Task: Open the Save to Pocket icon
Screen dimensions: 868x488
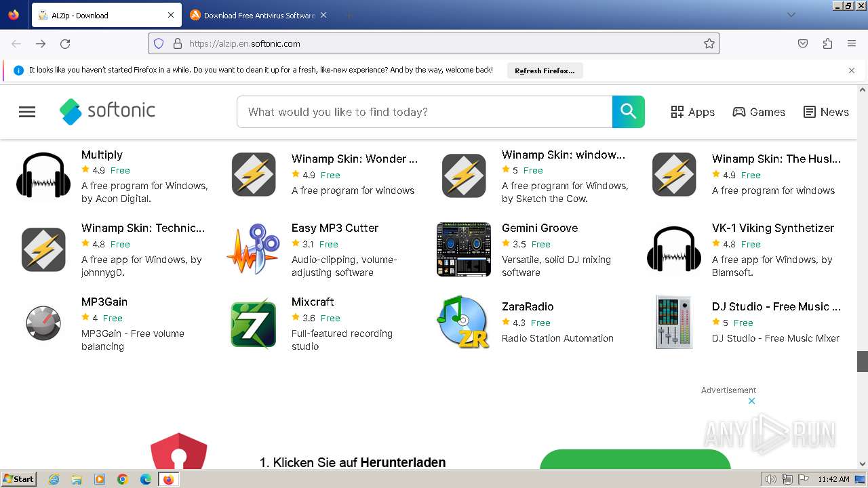Action: (x=803, y=43)
